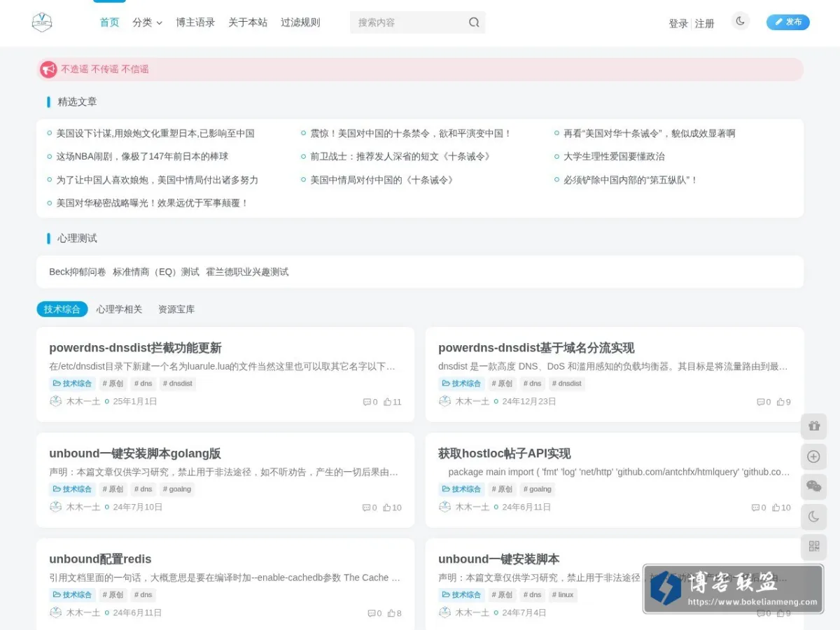Screen dimensions: 840x630
Task: Select the 技术综合 tab
Action: 62,309
